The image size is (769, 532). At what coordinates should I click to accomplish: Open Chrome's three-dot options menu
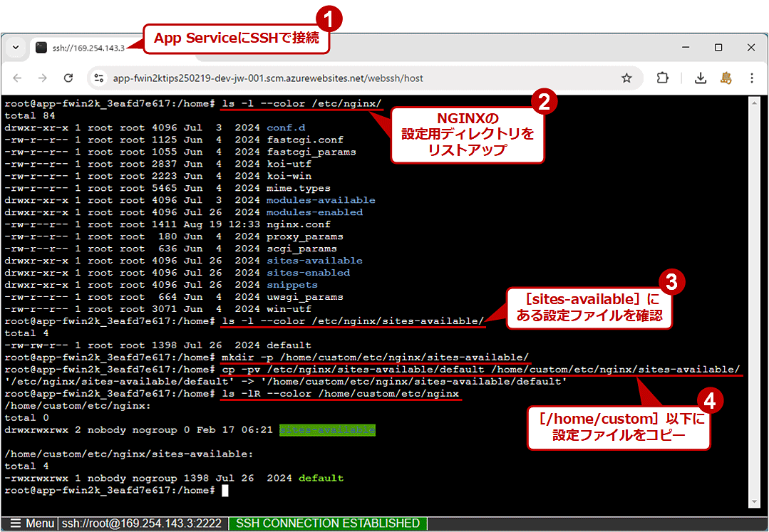click(x=752, y=77)
